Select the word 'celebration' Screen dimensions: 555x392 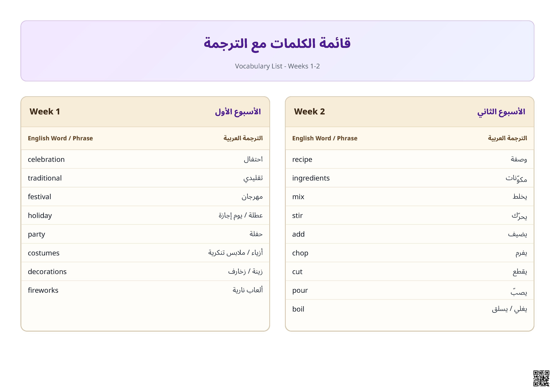pyautogui.click(x=46, y=159)
